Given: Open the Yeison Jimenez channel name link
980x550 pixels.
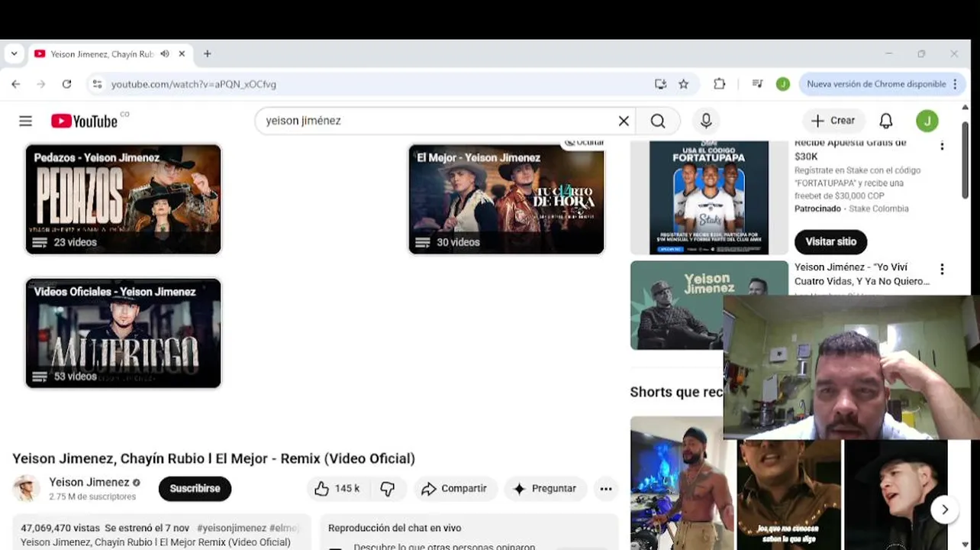Looking at the screenshot, I should pos(89,482).
